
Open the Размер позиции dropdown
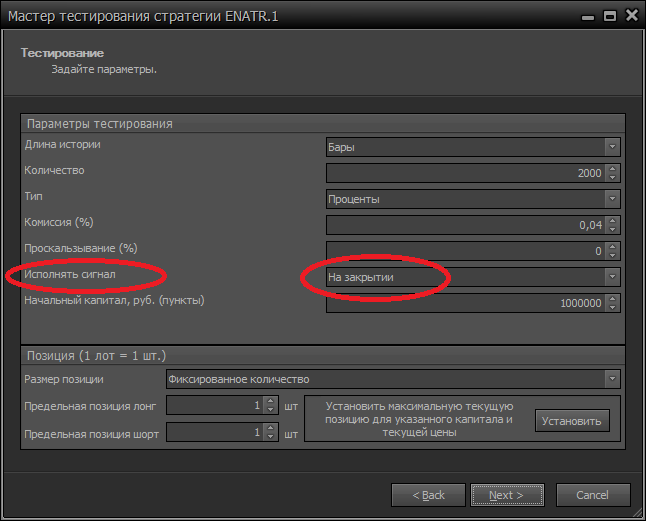tap(392, 379)
